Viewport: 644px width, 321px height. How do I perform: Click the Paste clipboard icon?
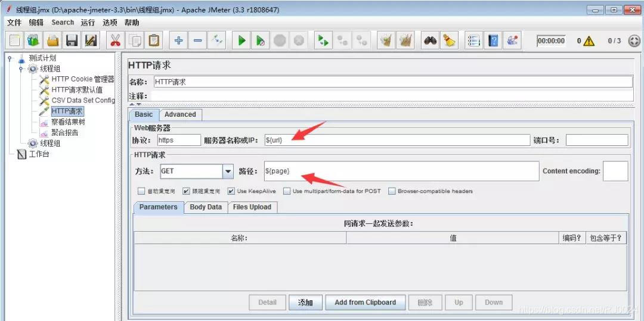pos(154,40)
